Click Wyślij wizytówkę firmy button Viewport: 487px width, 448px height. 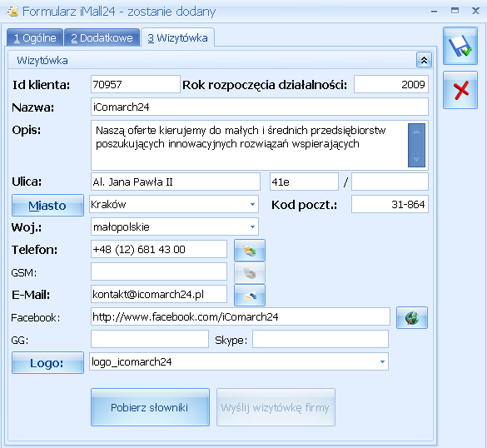(276, 407)
